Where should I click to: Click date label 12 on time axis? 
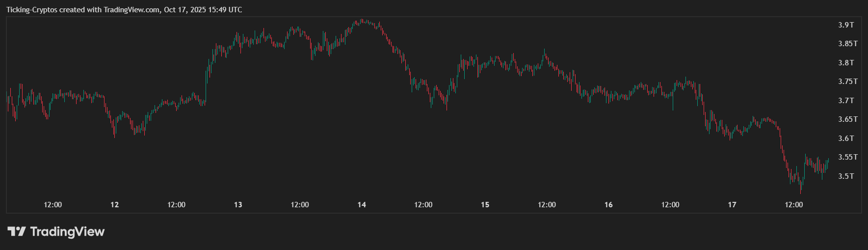[114, 205]
